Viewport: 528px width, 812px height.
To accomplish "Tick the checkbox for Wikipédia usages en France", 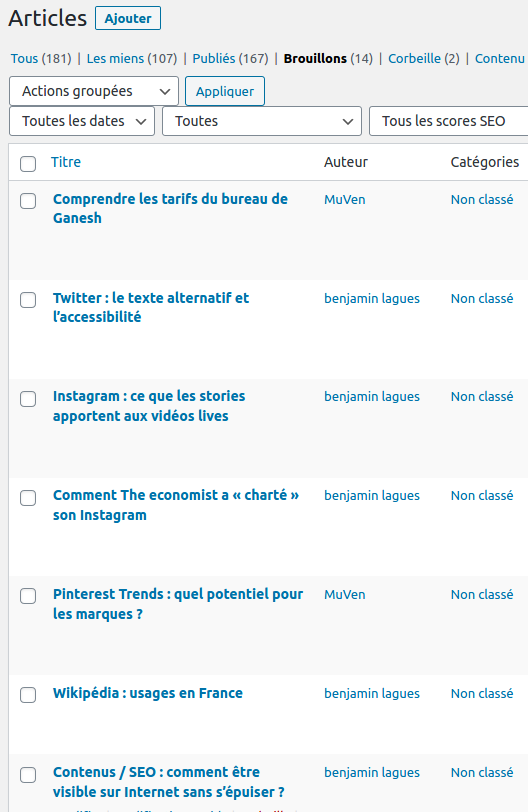I will pyautogui.click(x=28, y=694).
